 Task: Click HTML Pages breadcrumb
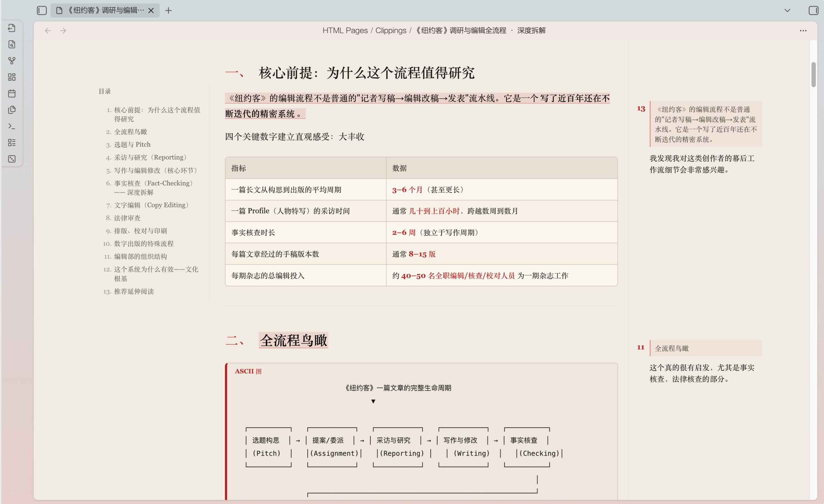pos(345,30)
